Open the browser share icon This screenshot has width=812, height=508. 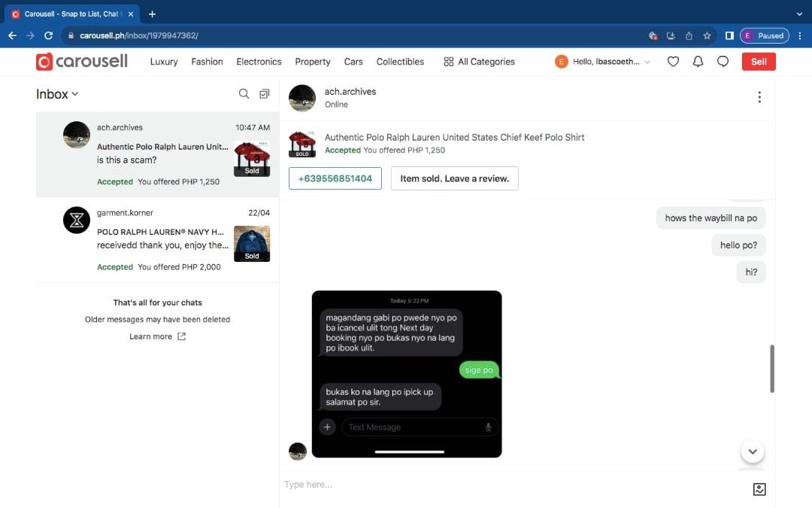pyautogui.click(x=689, y=36)
